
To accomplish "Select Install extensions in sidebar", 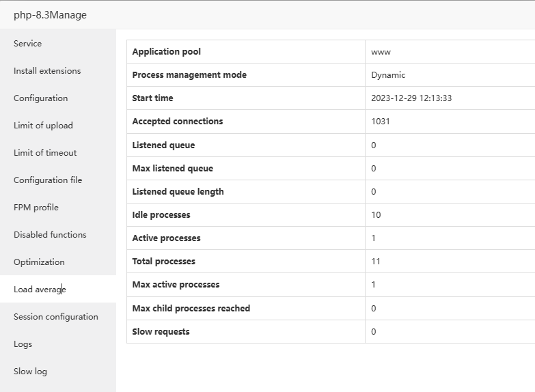I will 47,71.
